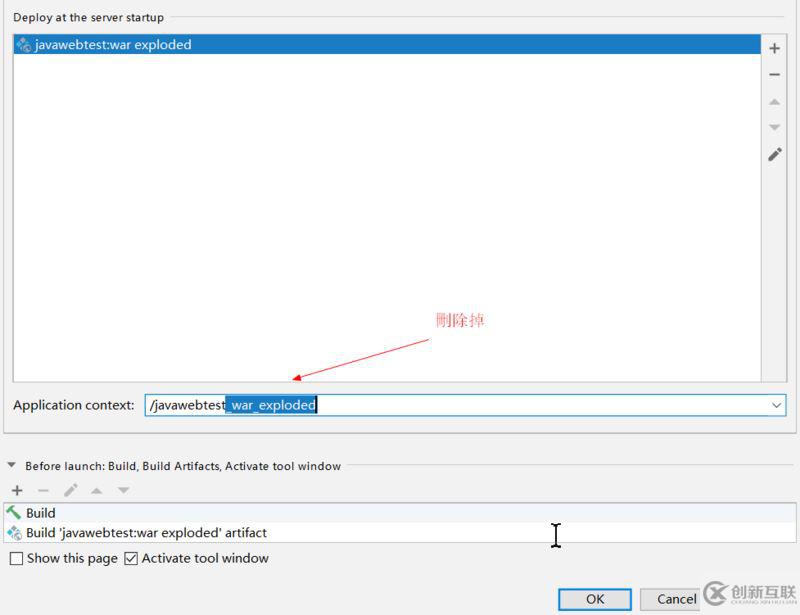Click the artifact icon of Build artifact task
This screenshot has height=615, width=800.
coord(14,533)
